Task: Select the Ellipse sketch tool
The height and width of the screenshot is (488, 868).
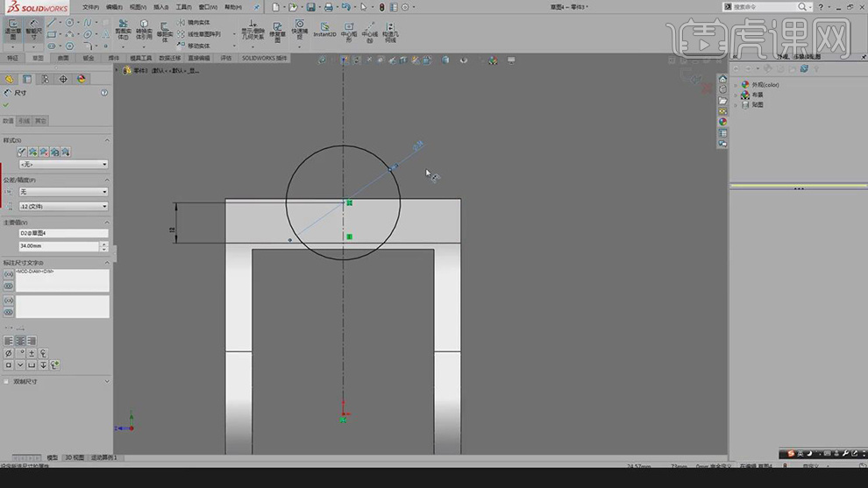Action: click(x=88, y=34)
